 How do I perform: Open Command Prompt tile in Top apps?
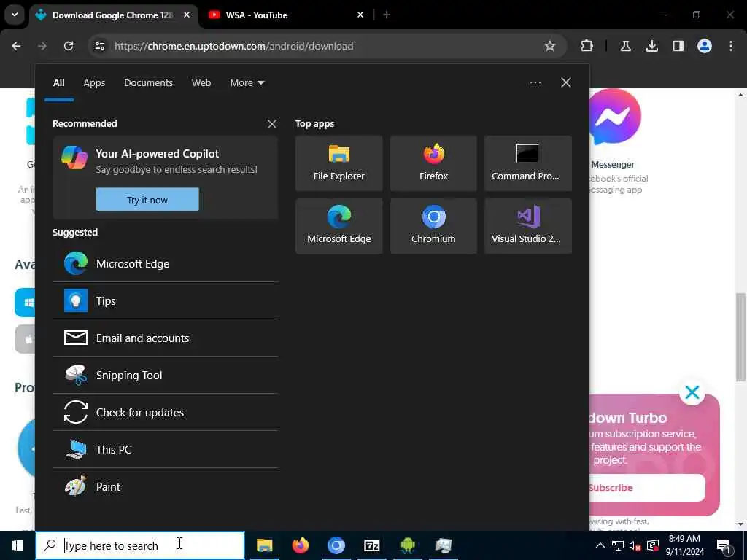click(528, 163)
